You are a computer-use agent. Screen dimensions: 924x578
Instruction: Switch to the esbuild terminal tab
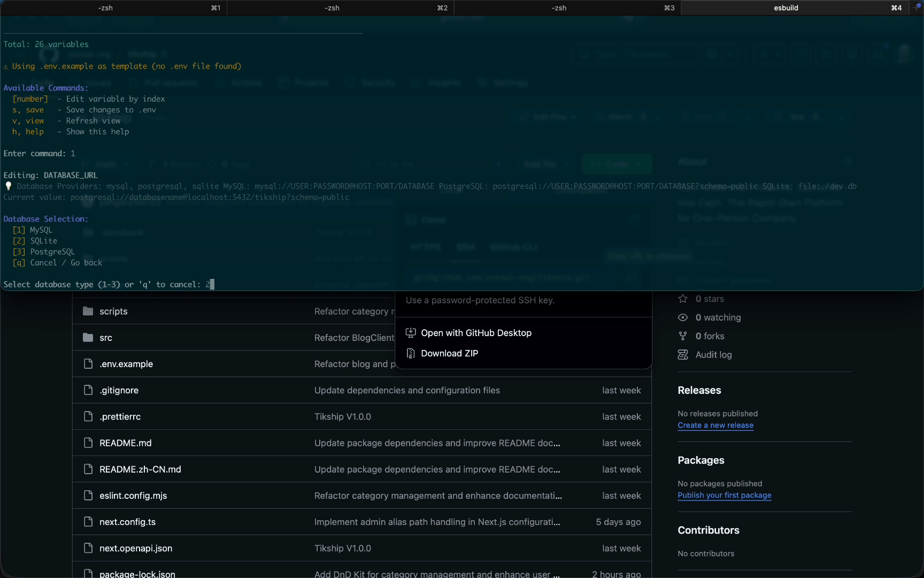[x=786, y=8]
